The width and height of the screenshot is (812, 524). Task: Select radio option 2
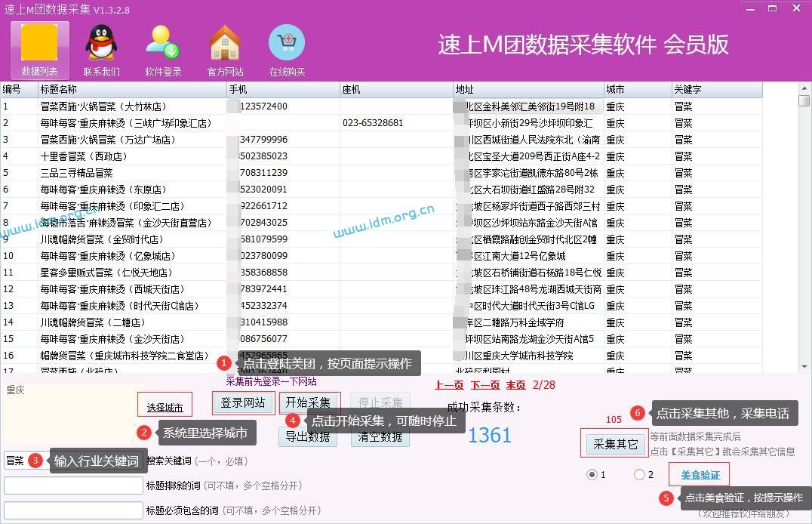(x=639, y=474)
